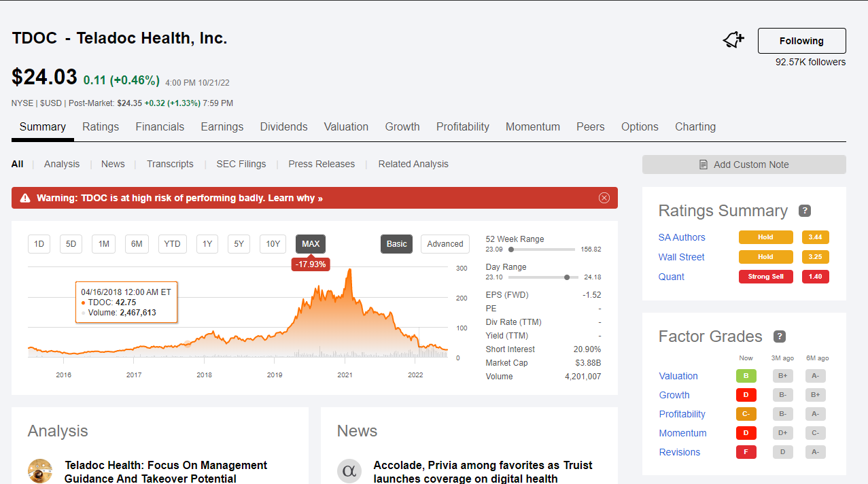Set chart range to 1M
The image size is (868, 484).
click(x=103, y=244)
